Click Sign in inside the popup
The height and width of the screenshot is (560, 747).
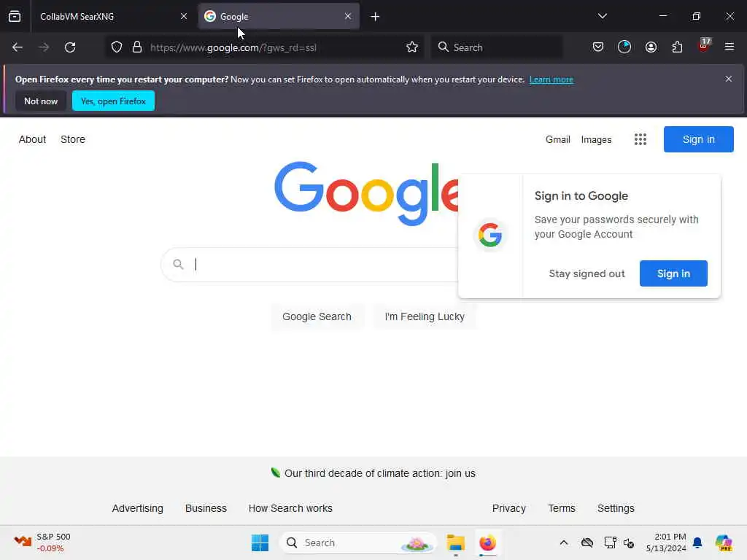click(x=673, y=273)
